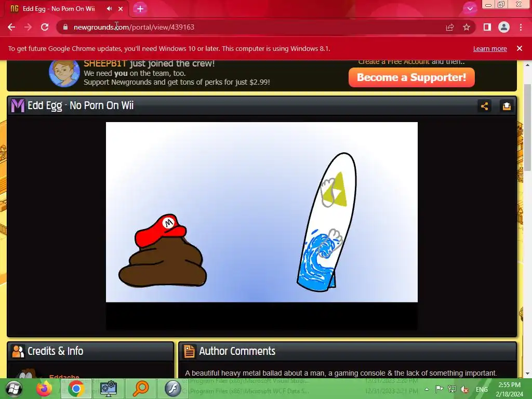The width and height of the screenshot is (532, 399).
Task: Mute the tab via speaker icon
Action: point(109,9)
